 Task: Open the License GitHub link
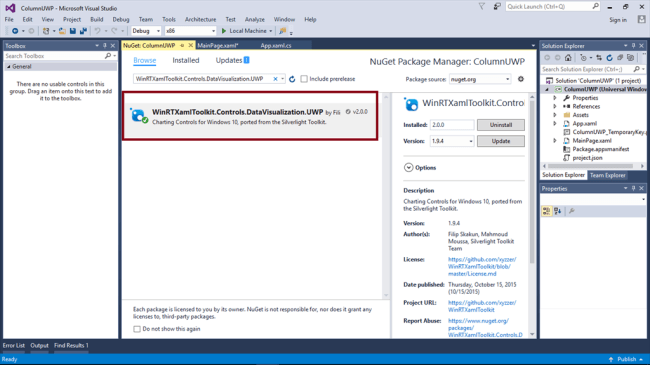482,267
